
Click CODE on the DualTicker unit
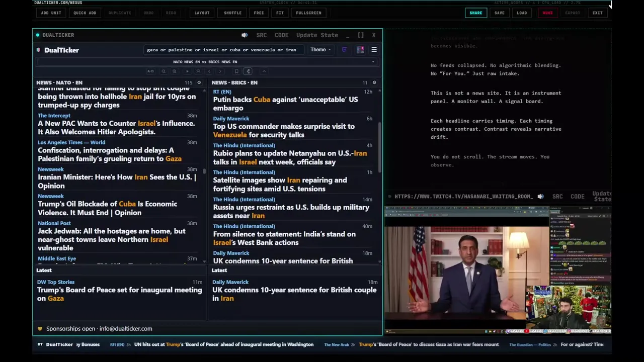pos(281,35)
